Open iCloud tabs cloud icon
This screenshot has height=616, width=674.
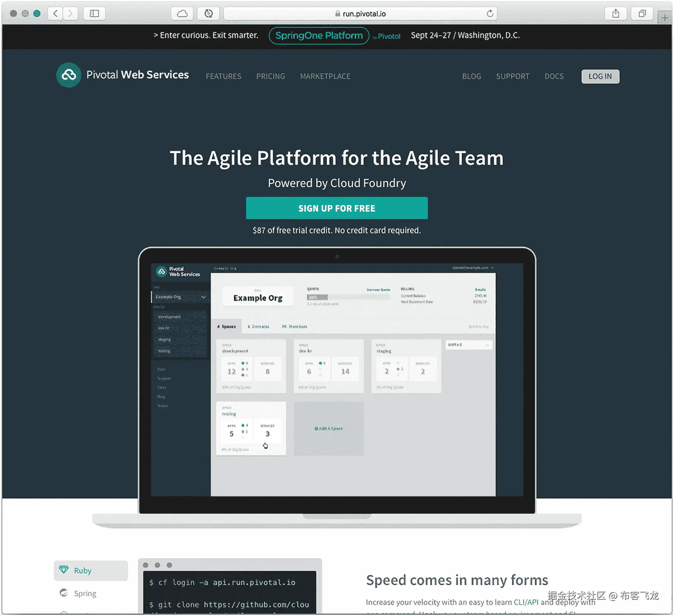point(182,14)
